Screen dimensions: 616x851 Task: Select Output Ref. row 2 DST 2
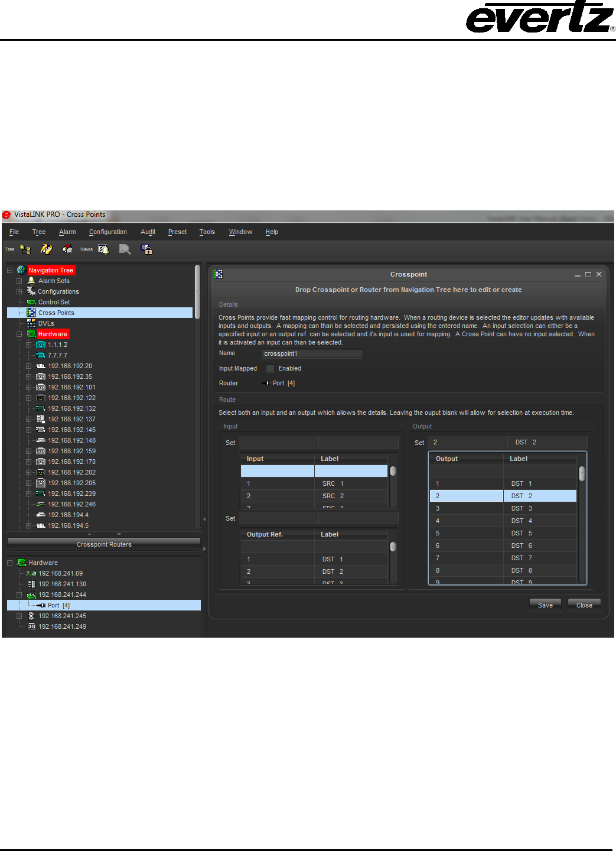pyautogui.click(x=314, y=571)
